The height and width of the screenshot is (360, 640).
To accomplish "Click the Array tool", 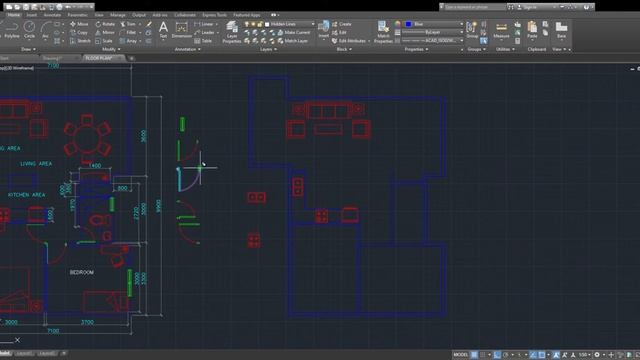I will click(129, 41).
